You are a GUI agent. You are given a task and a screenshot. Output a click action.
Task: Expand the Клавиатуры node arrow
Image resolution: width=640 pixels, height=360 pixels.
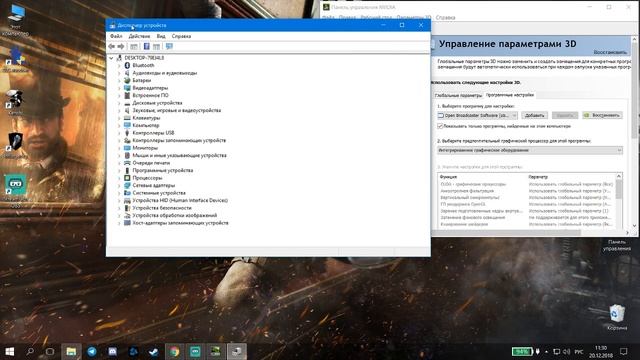119,118
